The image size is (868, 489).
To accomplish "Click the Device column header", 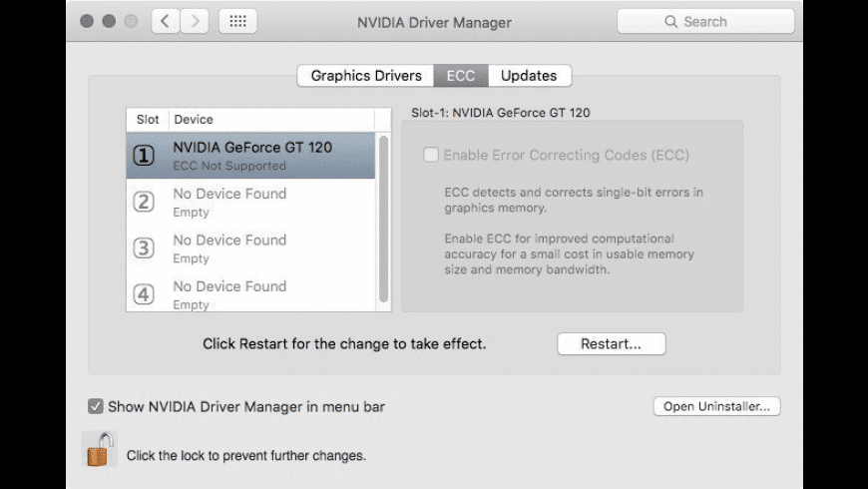I will [269, 119].
